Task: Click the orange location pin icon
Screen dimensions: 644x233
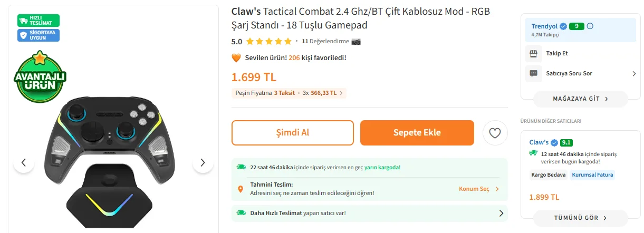Action: [241, 189]
